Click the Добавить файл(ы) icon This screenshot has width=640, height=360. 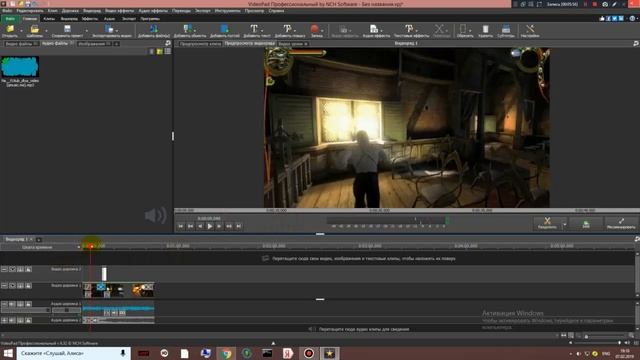[154, 29]
